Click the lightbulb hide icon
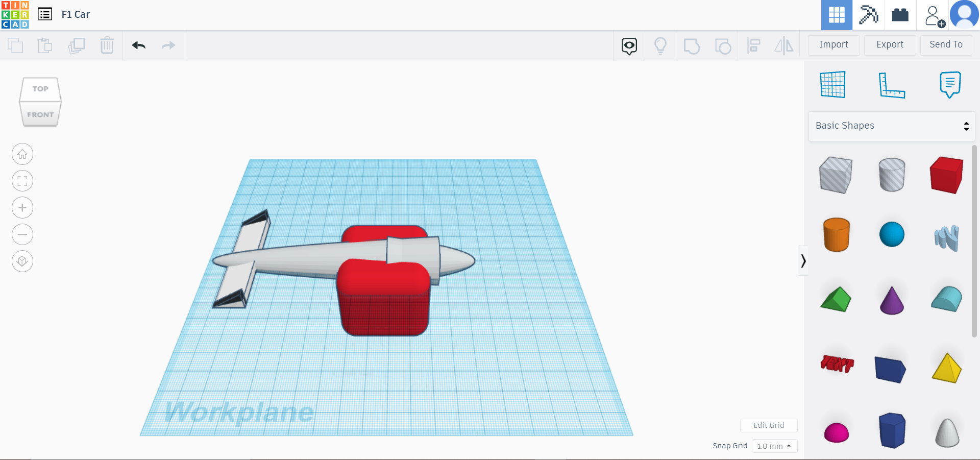This screenshot has width=980, height=460. click(660, 46)
